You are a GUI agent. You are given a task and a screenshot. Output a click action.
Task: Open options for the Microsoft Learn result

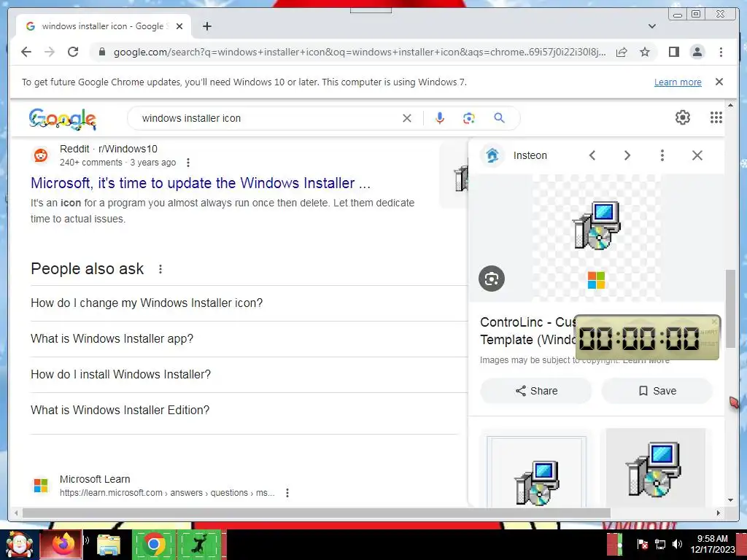[287, 493]
